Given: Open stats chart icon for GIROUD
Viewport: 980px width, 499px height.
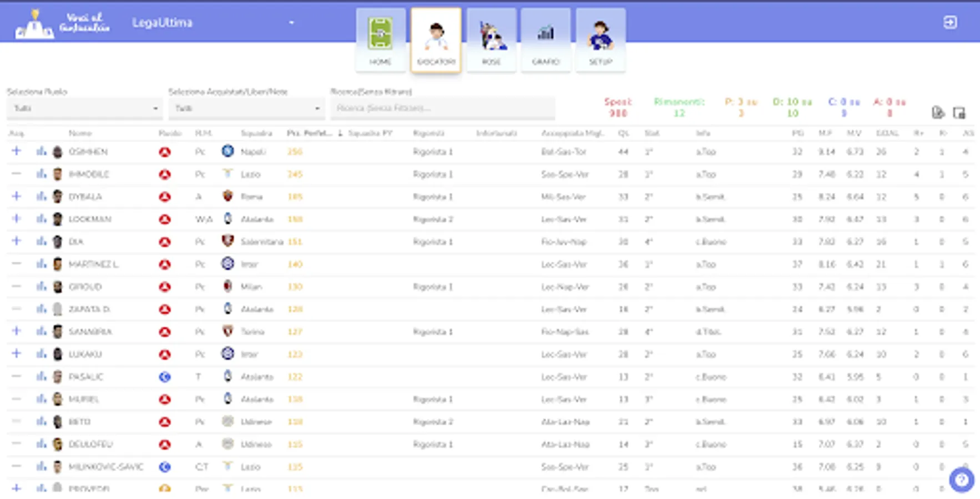Looking at the screenshot, I should 42,287.
